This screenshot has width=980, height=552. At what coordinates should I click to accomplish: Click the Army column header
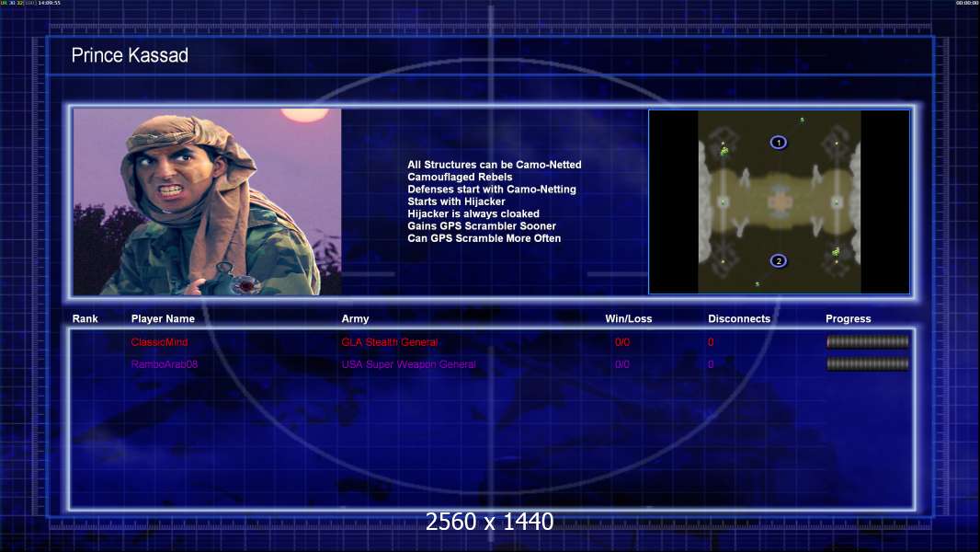(355, 319)
